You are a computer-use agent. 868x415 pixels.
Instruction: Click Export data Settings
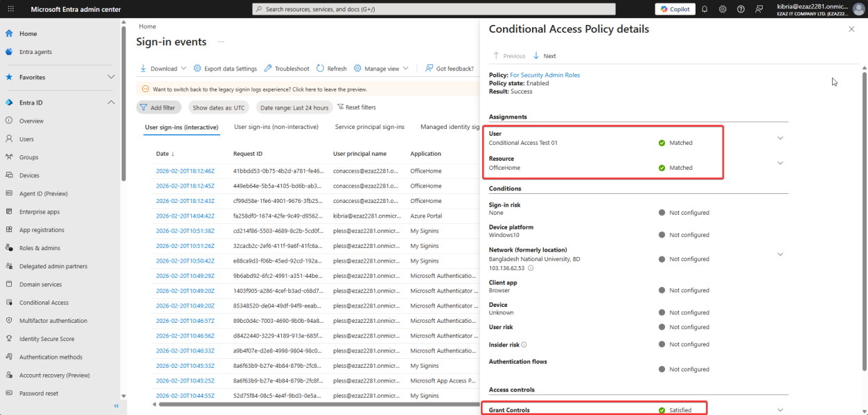click(225, 69)
